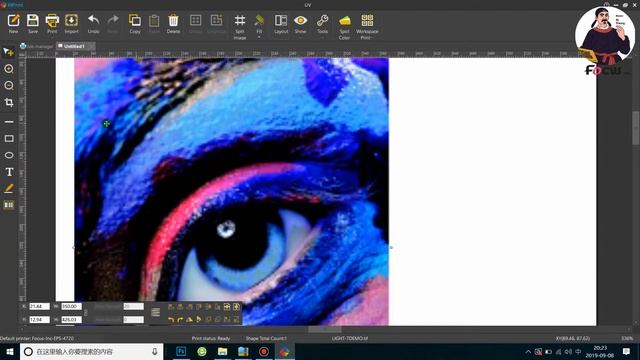Screen dimensions: 640x360
Task: Click the width value field 350.00
Action: point(71,306)
